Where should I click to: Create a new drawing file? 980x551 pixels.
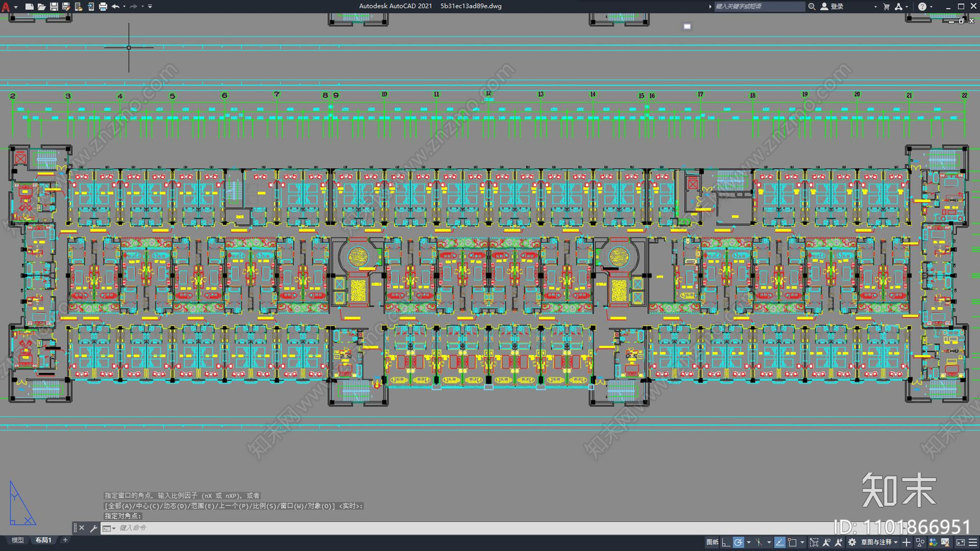[29, 6]
